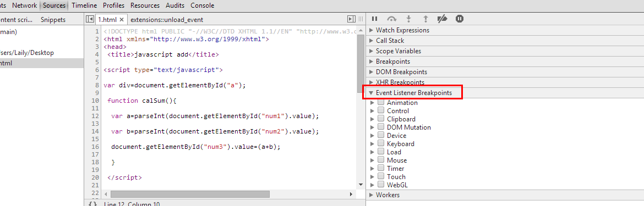Viewport: 644px width, 206px height.
Task: Click the Step out icon
Action: tap(426, 19)
